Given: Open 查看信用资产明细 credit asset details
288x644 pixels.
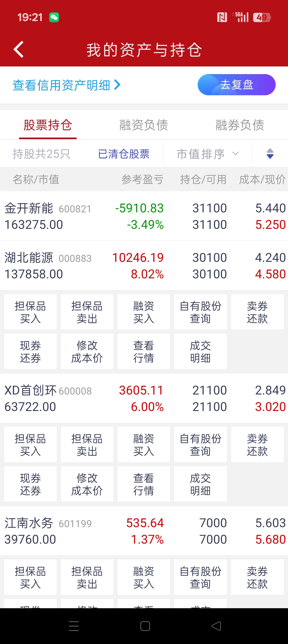Looking at the screenshot, I should [66, 85].
